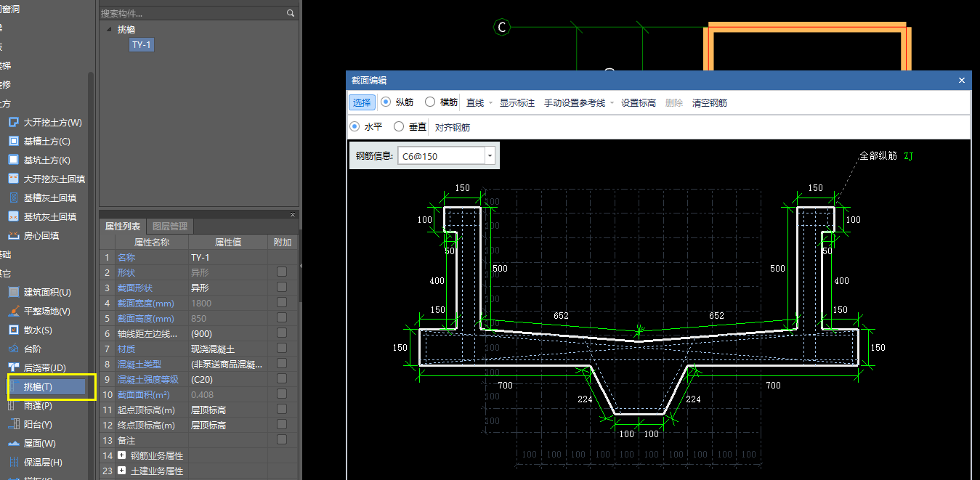980x480 pixels.
Task: Click the 属性值 column header
Action: coord(228,242)
